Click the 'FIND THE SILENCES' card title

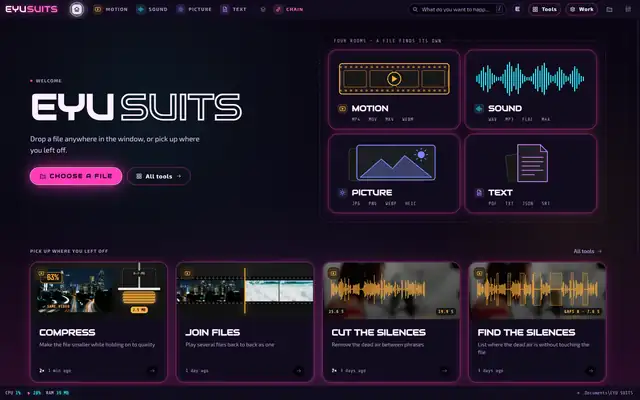pos(526,332)
